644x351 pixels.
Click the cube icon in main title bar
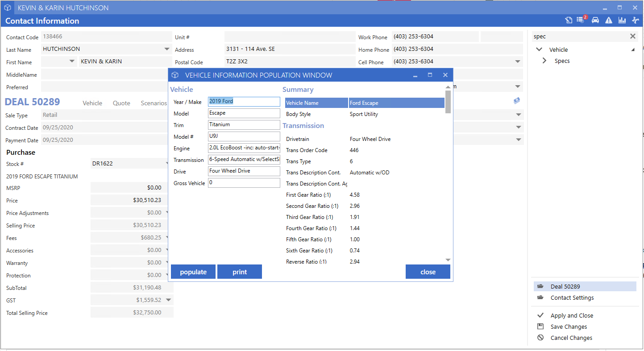pyautogui.click(x=8, y=8)
